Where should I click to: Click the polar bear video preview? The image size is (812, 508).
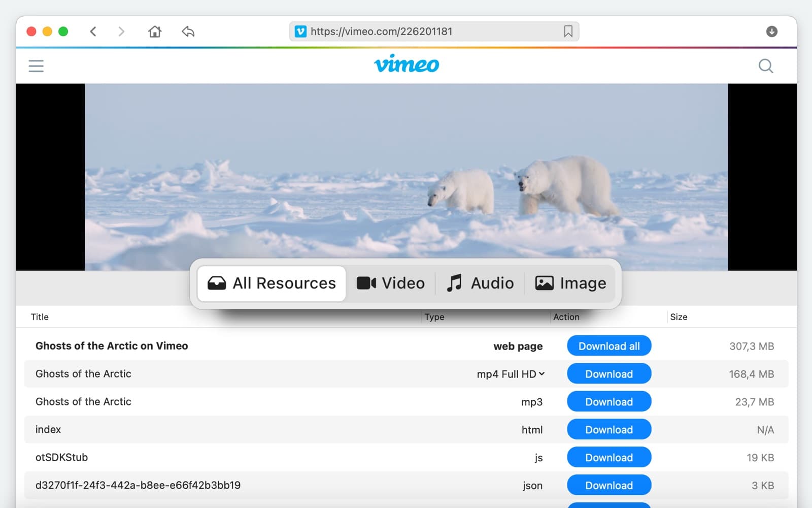(406, 177)
